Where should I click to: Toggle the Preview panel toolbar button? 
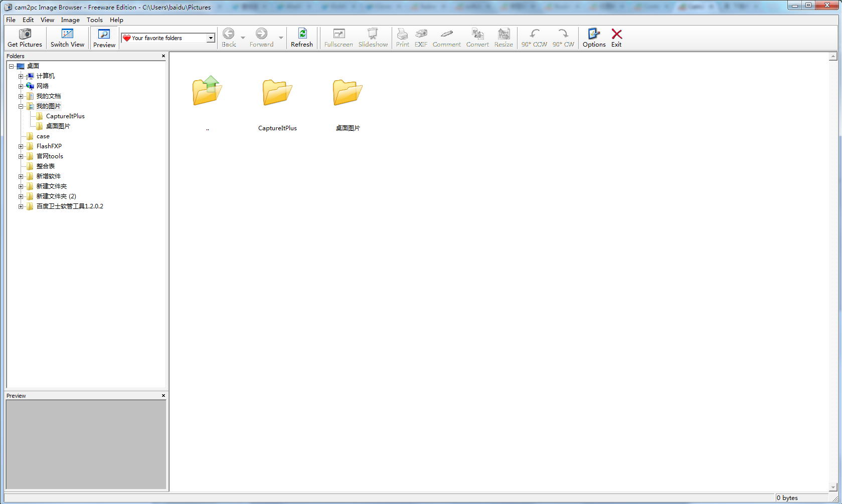pos(104,38)
